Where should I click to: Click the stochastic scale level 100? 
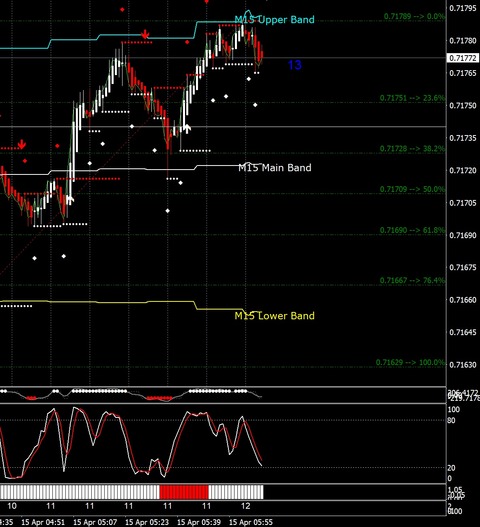coord(454,410)
